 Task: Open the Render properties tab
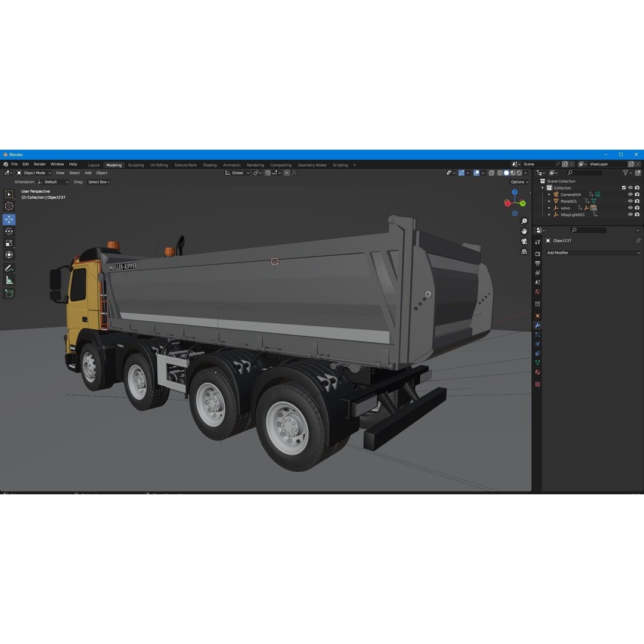[538, 254]
